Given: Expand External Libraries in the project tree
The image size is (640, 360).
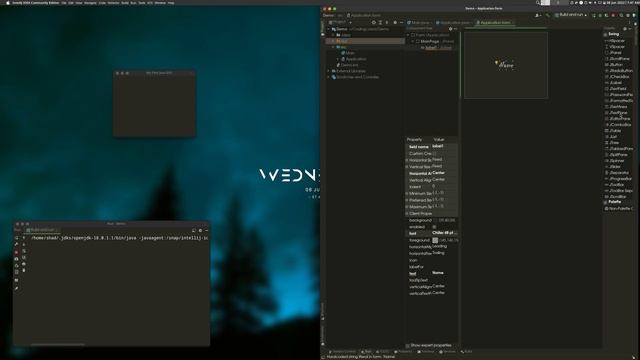Looking at the screenshot, I should tap(329, 71).
